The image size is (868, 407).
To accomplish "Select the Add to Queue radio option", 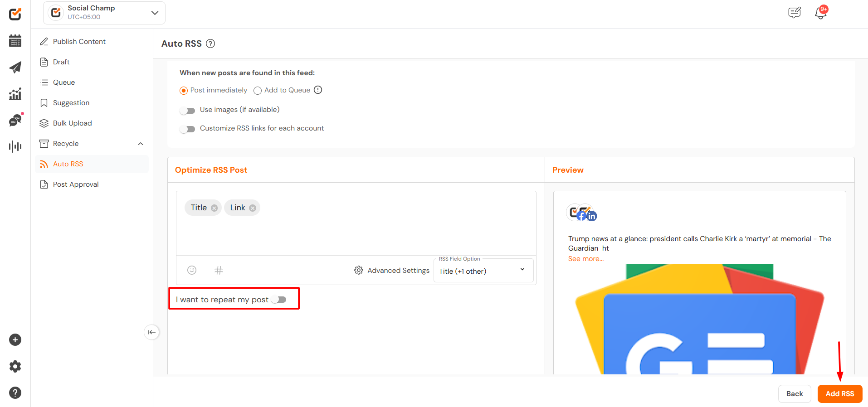I will (258, 91).
